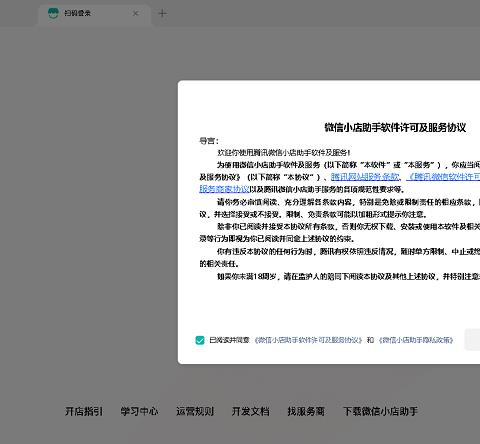Click 找服务商 in the footer
Image resolution: width=480 pixels, height=444 pixels.
click(x=306, y=411)
